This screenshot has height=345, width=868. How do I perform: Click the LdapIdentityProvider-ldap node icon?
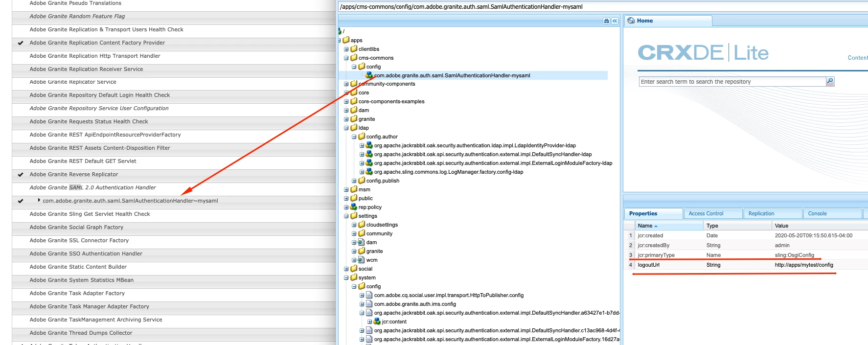click(369, 145)
